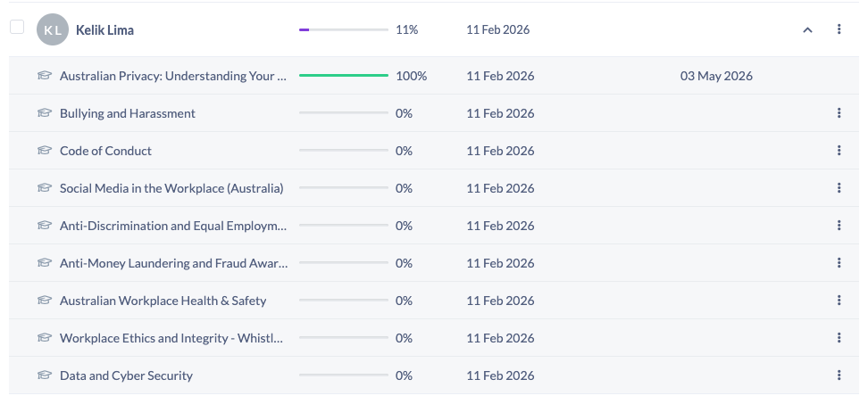Open kebab menu for Bullying and Harassment
This screenshot has height=396, width=868.
pos(839,113)
